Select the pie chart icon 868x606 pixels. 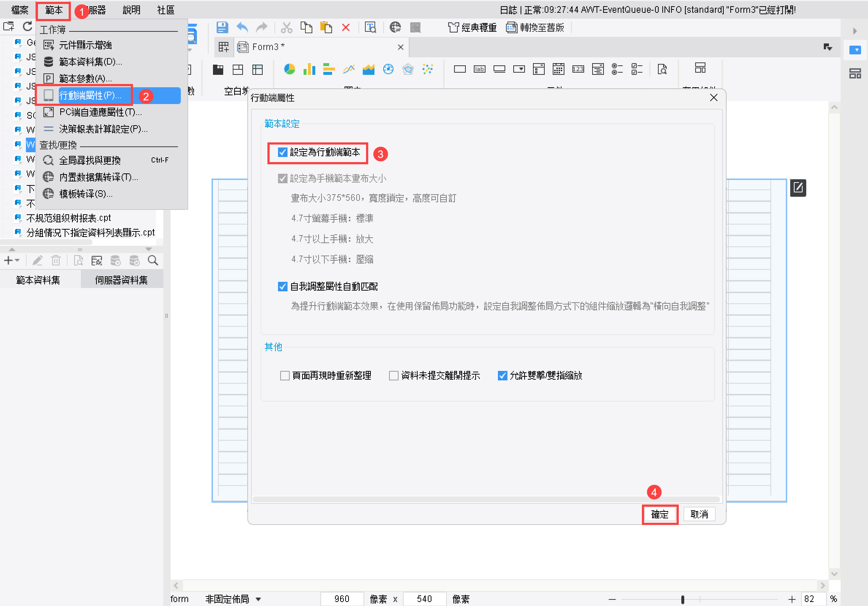(x=289, y=69)
